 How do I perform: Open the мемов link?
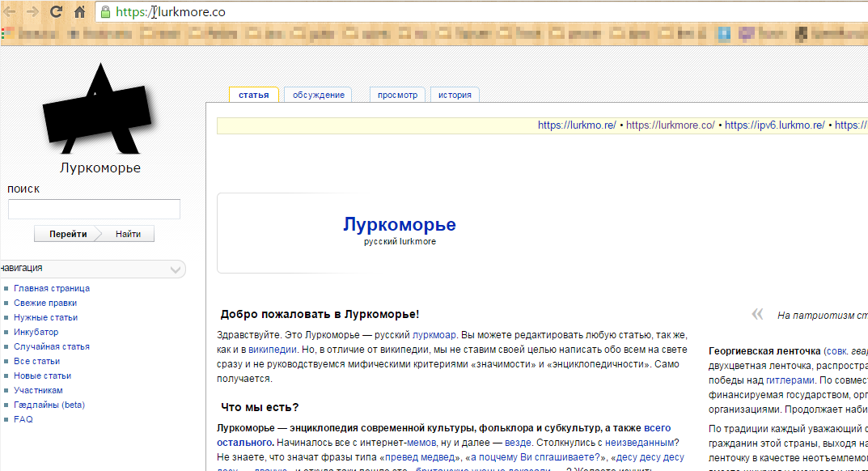[x=421, y=443]
